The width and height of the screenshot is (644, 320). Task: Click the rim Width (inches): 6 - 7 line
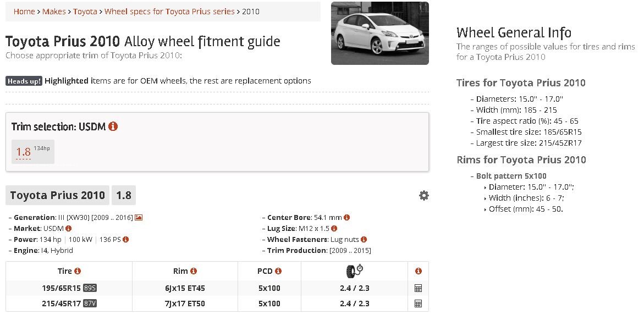pos(526,198)
